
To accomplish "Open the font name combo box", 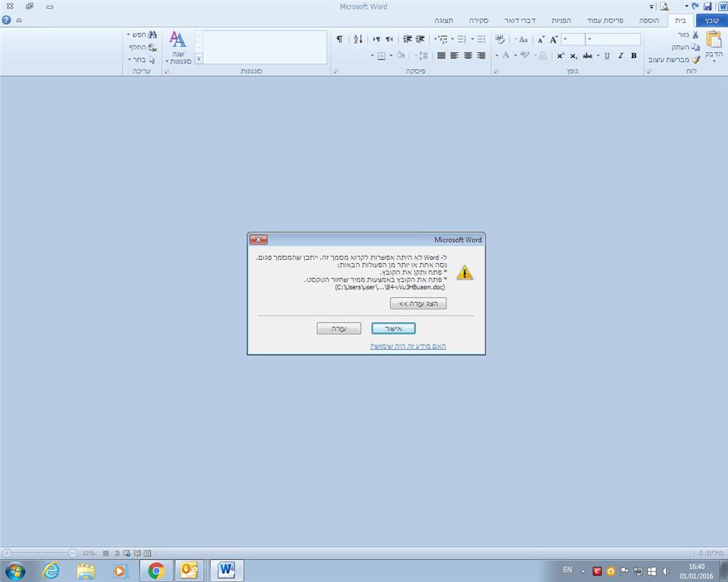I will click(x=613, y=39).
